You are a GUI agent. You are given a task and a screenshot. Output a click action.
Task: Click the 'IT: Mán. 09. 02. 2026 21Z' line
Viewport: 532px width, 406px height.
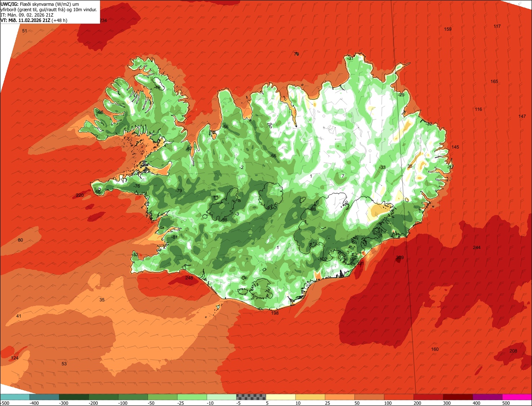coord(27,15)
